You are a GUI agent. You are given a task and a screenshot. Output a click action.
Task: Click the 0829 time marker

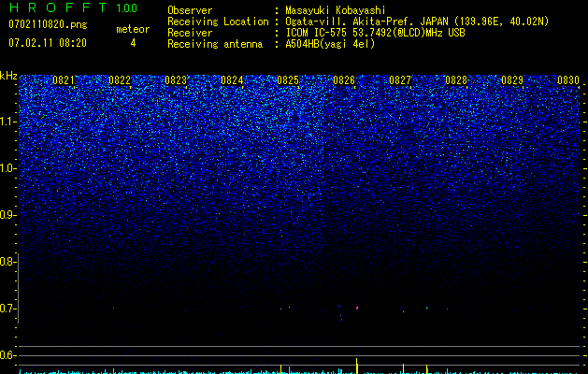coord(512,80)
